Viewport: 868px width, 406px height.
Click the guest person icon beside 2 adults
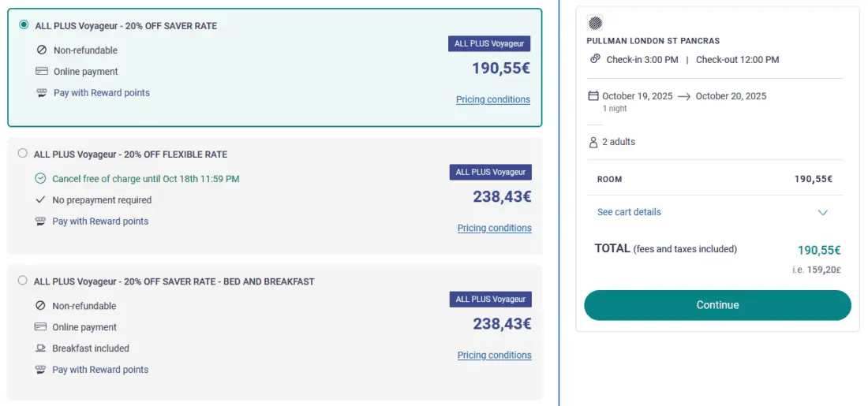(x=593, y=142)
